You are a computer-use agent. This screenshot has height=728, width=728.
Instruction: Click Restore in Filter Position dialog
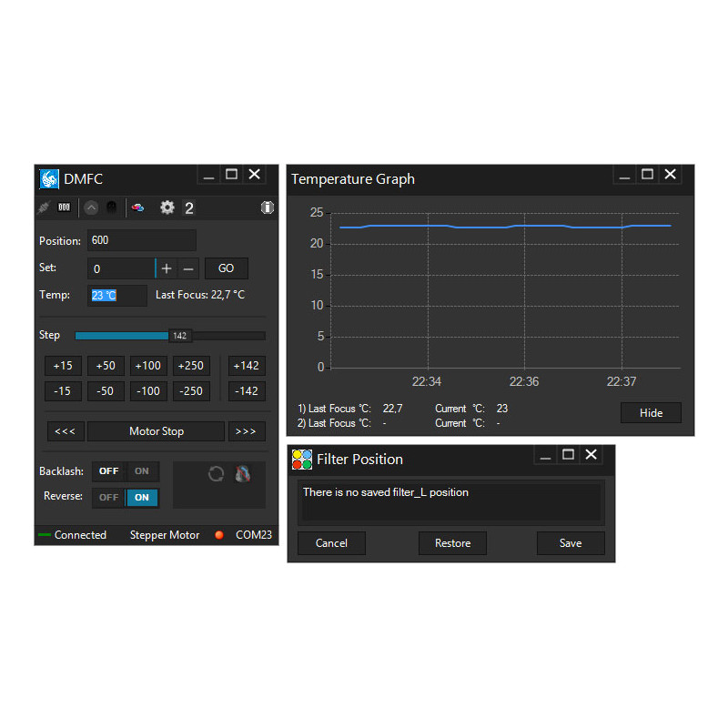(x=452, y=543)
